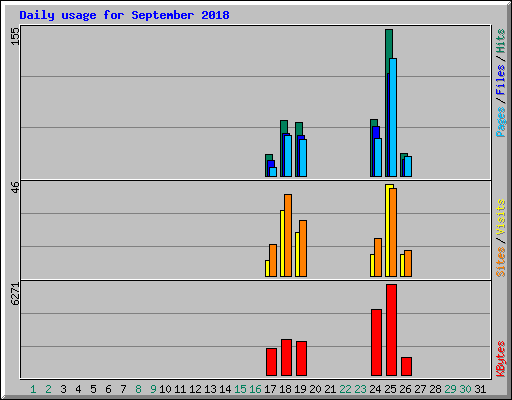This screenshot has height=400, width=512.
Task: Select the orange sites bar for day 17
Action: (x=273, y=260)
